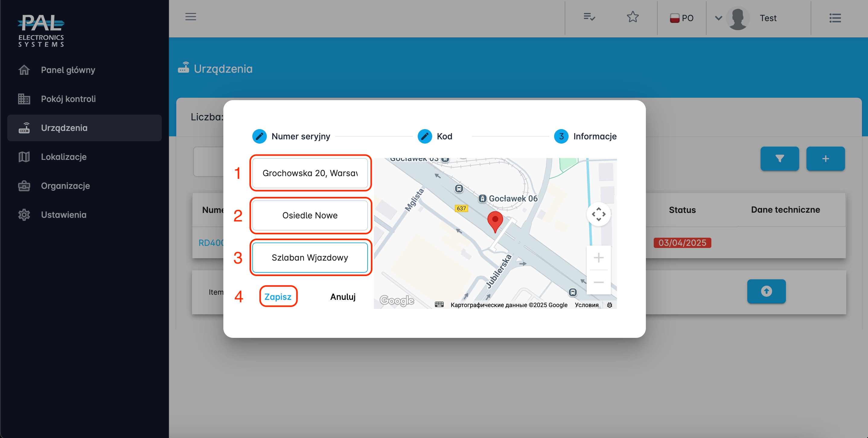This screenshot has width=868, height=438.
Task: Open the PO language selector
Action: click(681, 18)
